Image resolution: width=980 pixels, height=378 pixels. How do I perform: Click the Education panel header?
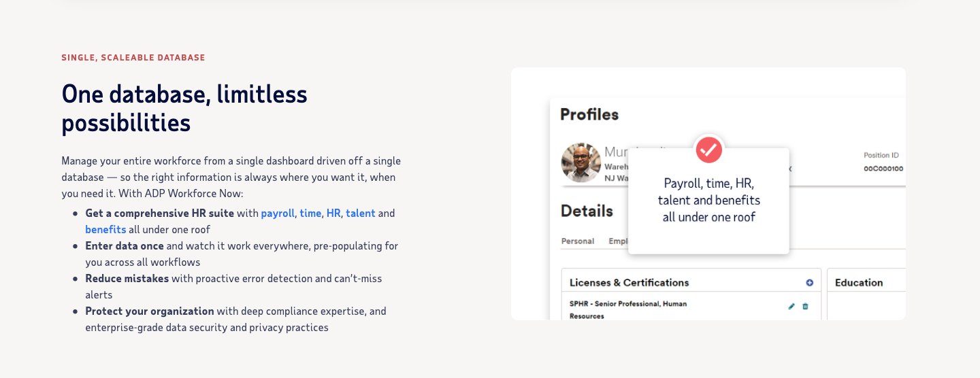[x=859, y=283]
